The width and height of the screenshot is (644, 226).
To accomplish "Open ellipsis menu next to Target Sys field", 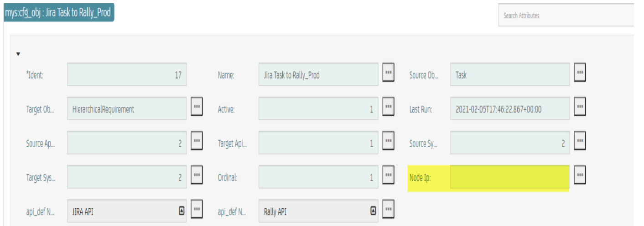I will 197,175.
